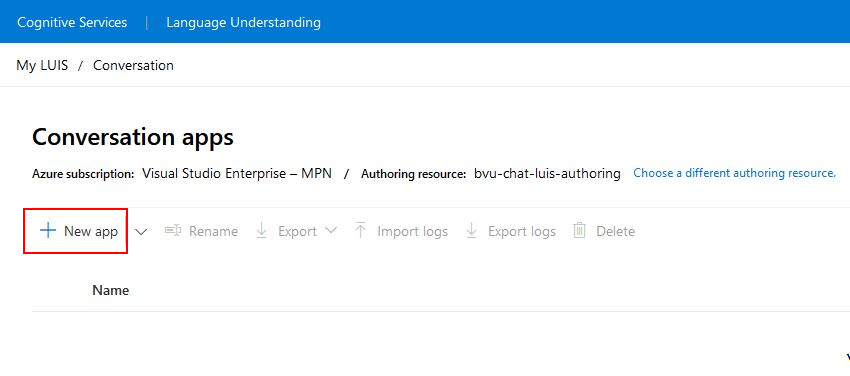Image resolution: width=850 pixels, height=376 pixels.
Task: Go to My LUIS breadcrumb
Action: tap(42, 66)
